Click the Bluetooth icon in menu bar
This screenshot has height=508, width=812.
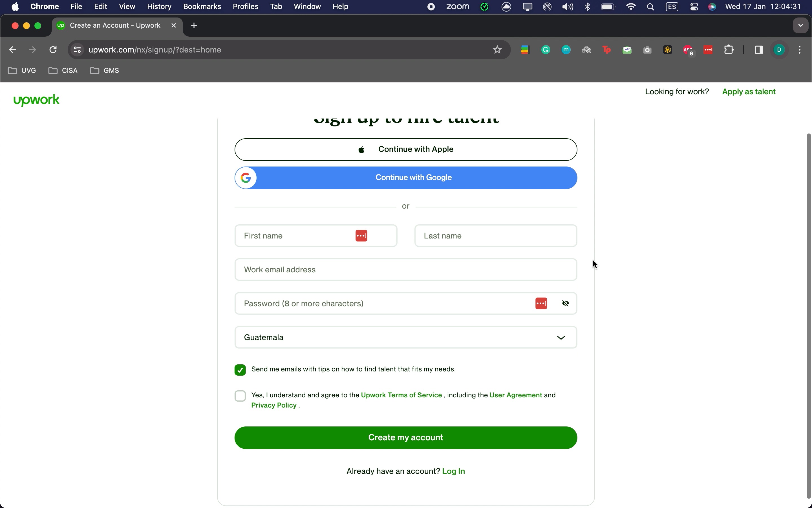tap(587, 7)
